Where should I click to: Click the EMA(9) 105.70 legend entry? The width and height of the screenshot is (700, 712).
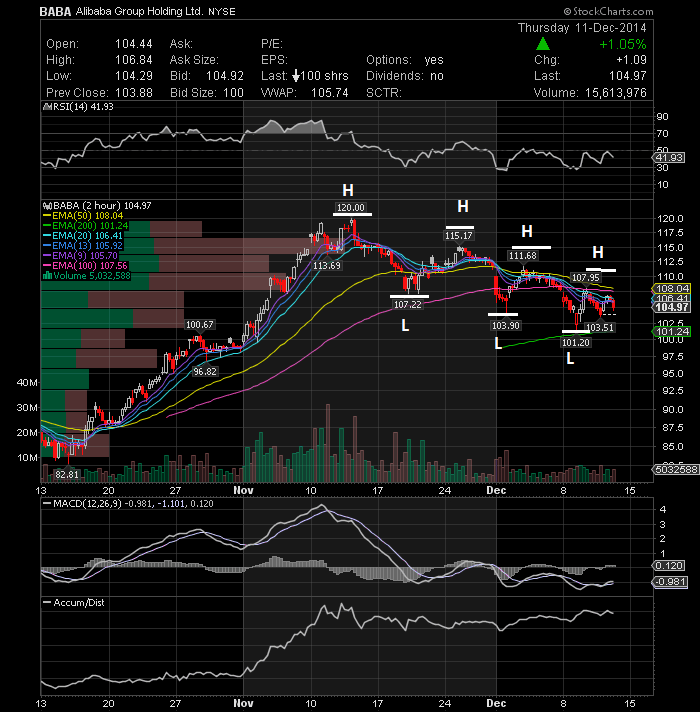point(85,256)
